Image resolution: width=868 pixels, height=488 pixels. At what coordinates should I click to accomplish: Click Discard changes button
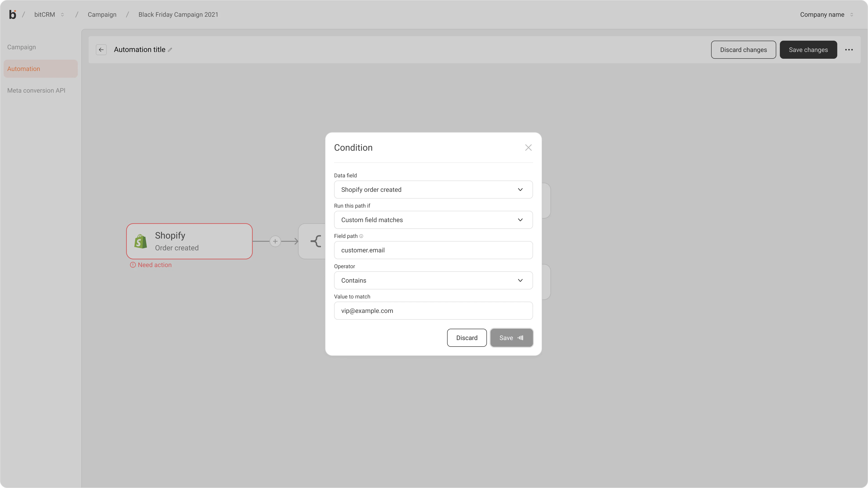[743, 50]
